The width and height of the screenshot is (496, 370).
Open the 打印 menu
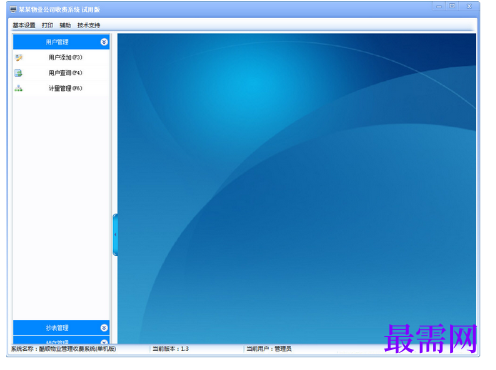coord(47,25)
